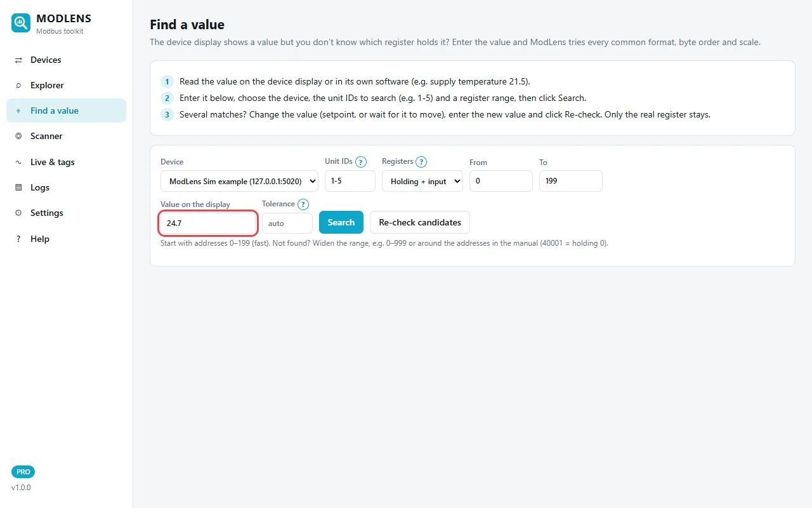Click the Logs list icon in sidebar
This screenshot has height=508, width=812.
pos(18,187)
